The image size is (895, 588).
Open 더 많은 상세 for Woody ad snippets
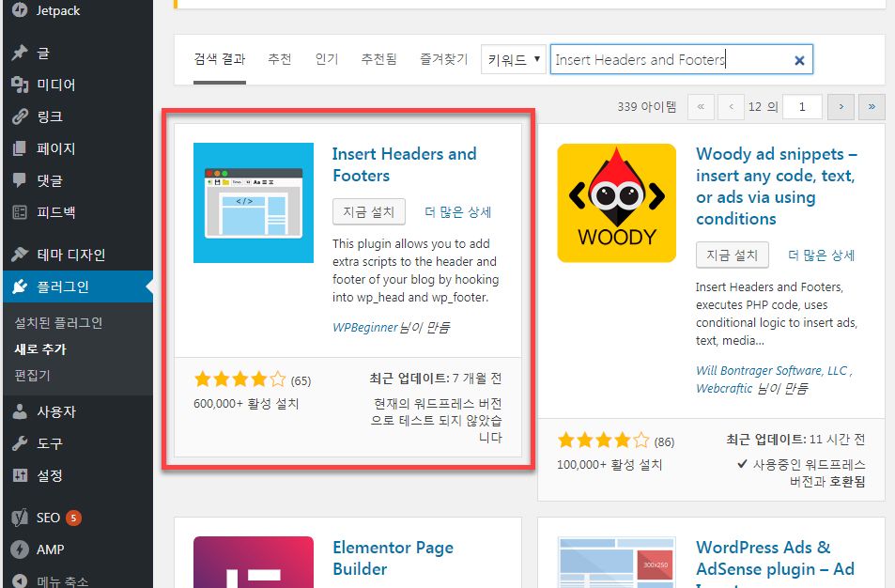[x=822, y=255]
